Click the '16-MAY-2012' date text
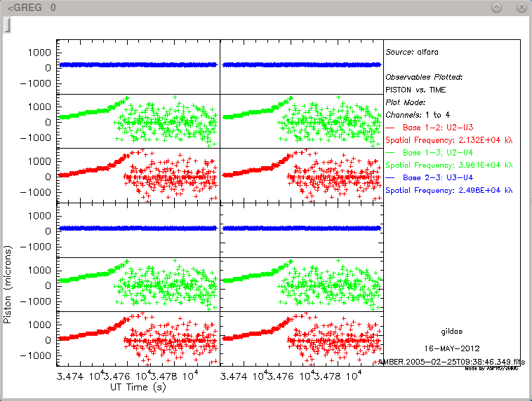532x401 pixels. pos(450,348)
